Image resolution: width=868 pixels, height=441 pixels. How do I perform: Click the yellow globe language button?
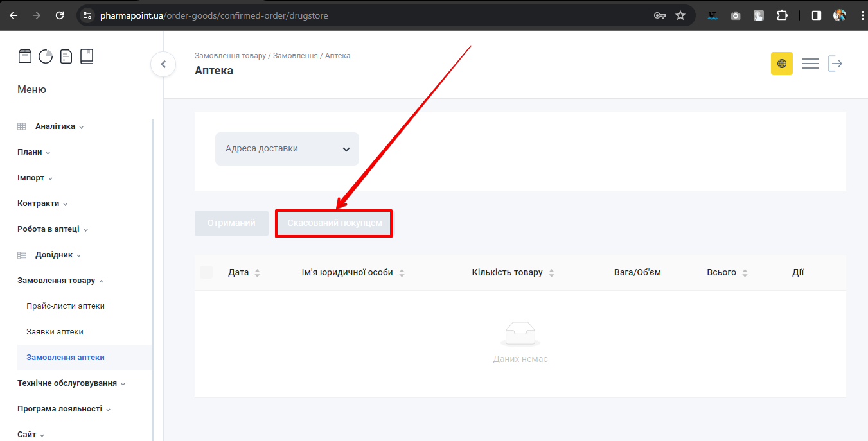pos(781,64)
